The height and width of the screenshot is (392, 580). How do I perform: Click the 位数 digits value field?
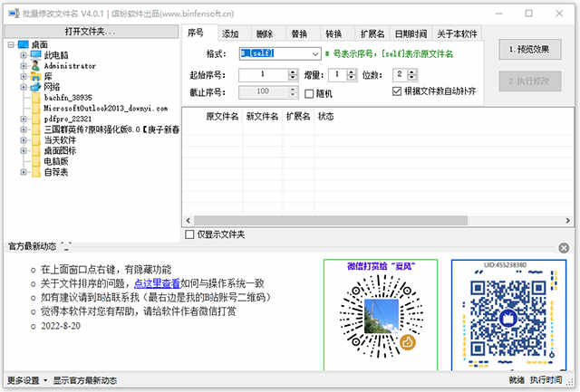pos(400,74)
